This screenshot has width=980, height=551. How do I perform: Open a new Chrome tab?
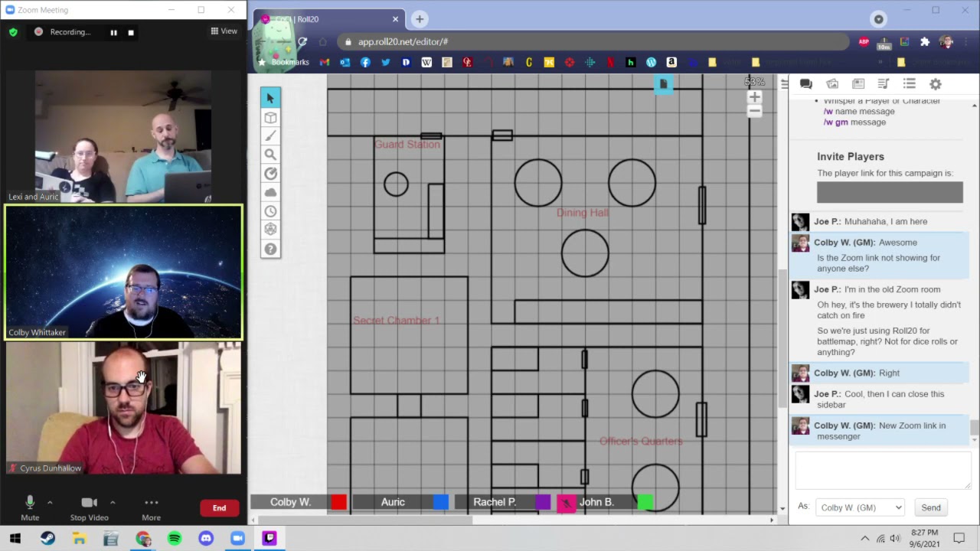[420, 19]
